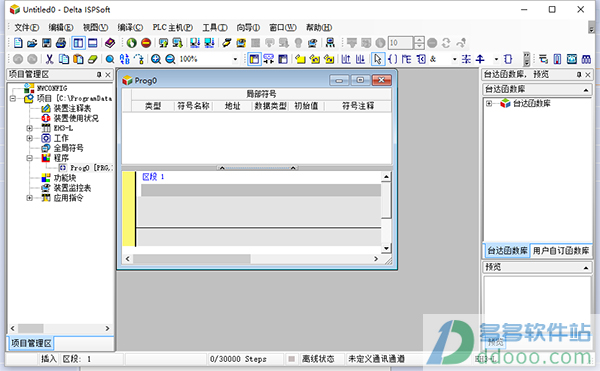Toggle the project management area panel button
This screenshot has height=371, width=600.
78,43
